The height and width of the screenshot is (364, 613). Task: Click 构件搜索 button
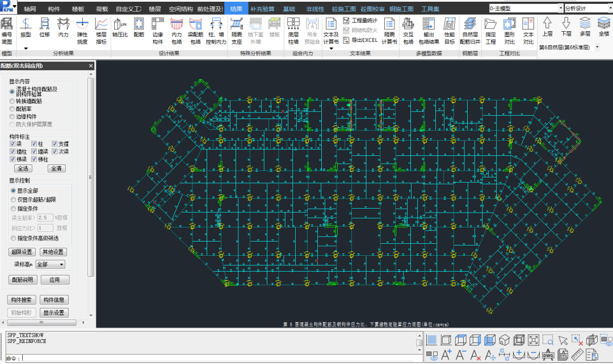[22, 299]
